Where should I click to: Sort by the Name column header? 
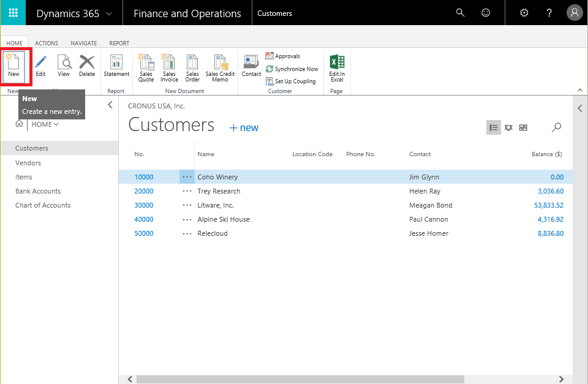206,154
